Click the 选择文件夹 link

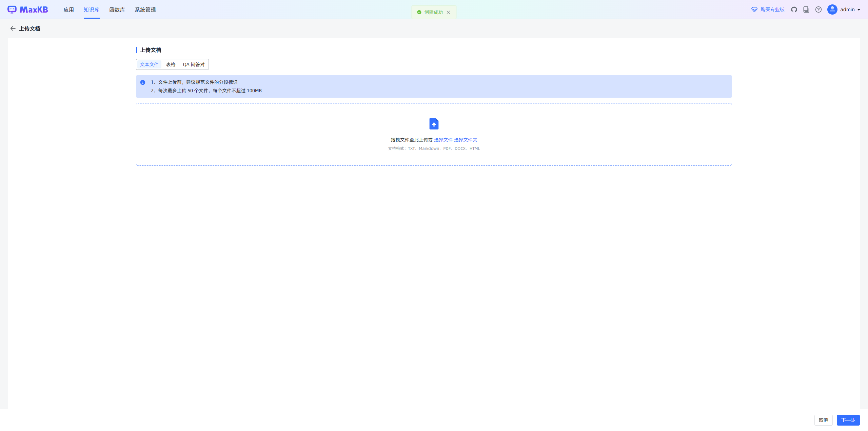(x=466, y=140)
